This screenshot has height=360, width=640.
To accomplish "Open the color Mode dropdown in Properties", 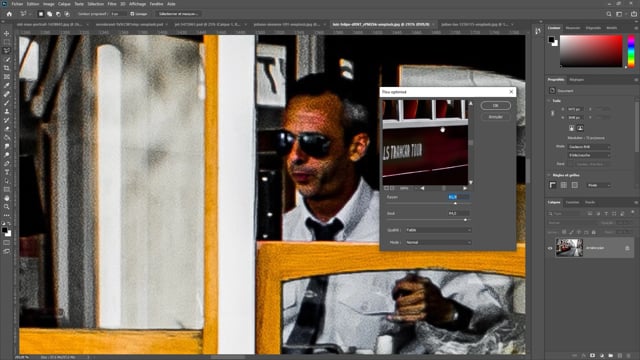I will pyautogui.click(x=589, y=147).
